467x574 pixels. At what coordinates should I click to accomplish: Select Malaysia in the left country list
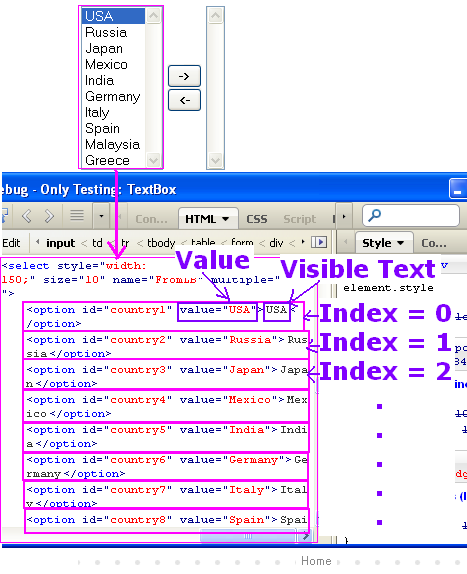113,145
